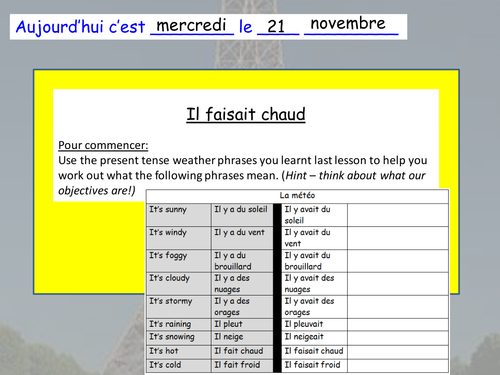Click the 'Il y a des nuages' cell
Screen dimensions: 500x375
pyautogui.click(x=242, y=284)
